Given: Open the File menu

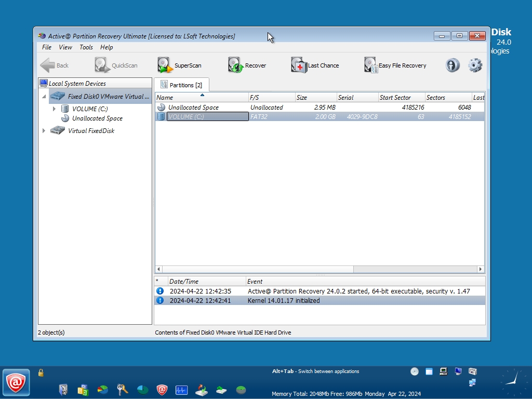Looking at the screenshot, I should pyautogui.click(x=47, y=47).
